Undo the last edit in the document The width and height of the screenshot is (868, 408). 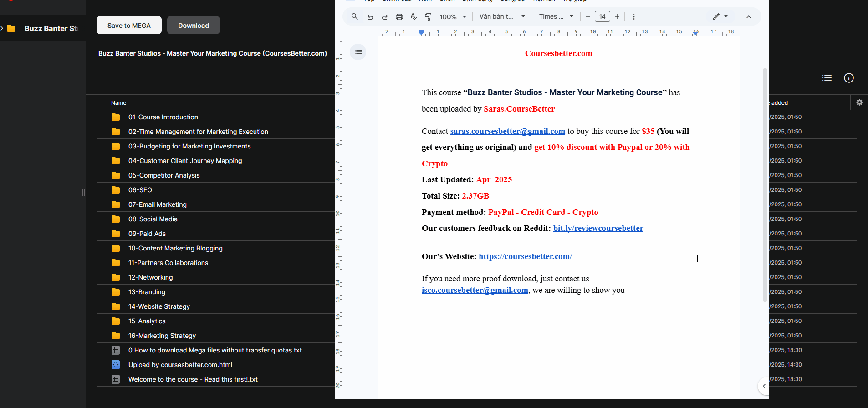point(370,17)
